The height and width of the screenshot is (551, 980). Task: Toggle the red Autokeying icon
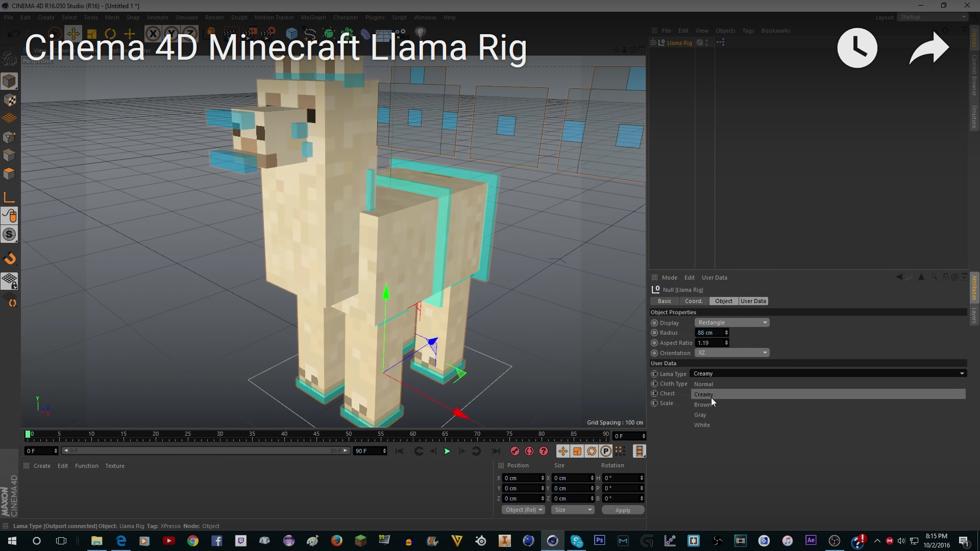[x=529, y=451]
